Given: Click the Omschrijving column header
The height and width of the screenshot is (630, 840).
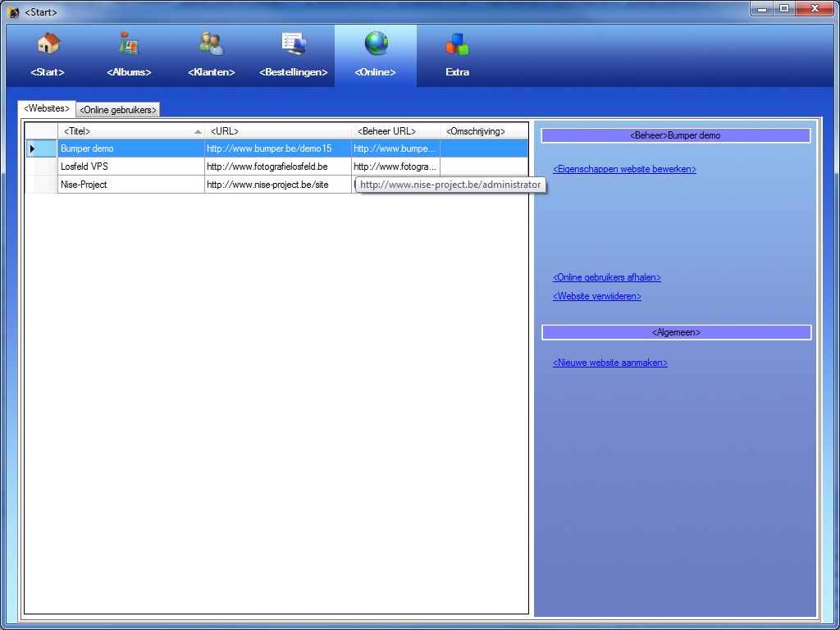Looking at the screenshot, I should pos(483,131).
